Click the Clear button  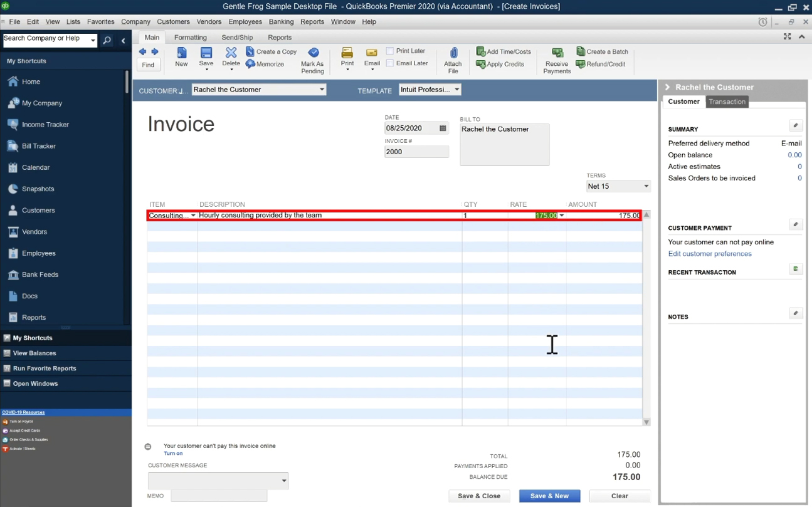(x=620, y=496)
